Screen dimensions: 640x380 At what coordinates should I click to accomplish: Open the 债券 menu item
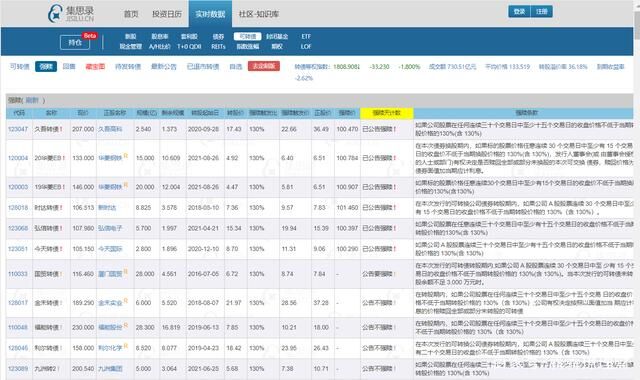[x=218, y=36]
